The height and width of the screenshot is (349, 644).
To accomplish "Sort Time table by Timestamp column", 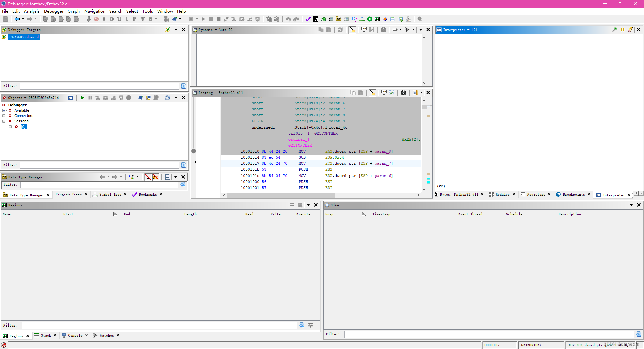I will 381,214.
